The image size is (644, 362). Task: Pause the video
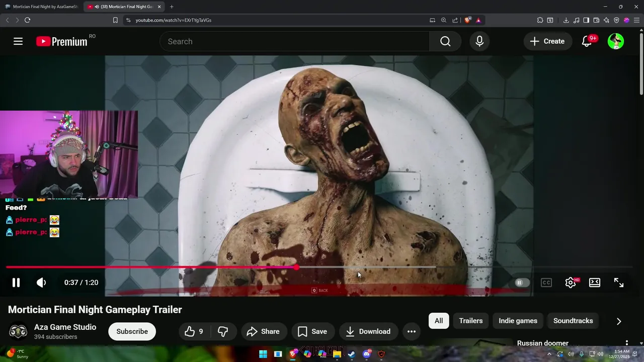tap(16, 283)
